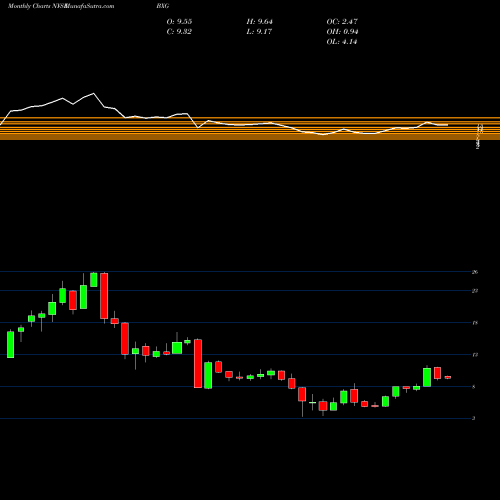Click the 'OH: 0.94' value

click(342, 32)
